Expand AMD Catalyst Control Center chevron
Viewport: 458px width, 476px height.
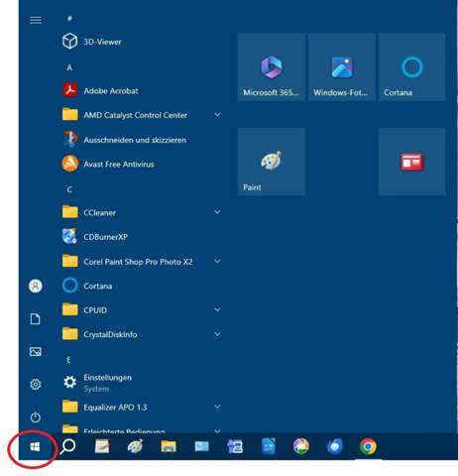coord(217,115)
